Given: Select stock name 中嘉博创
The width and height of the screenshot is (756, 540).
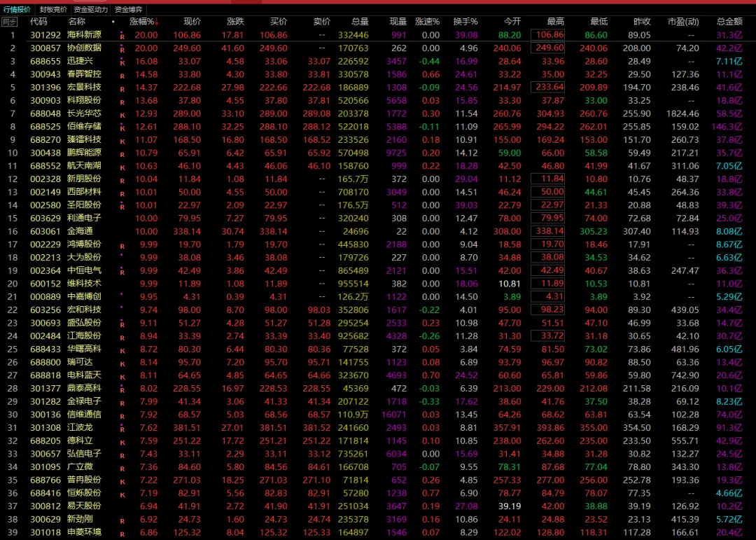Looking at the screenshot, I should coord(85,296).
